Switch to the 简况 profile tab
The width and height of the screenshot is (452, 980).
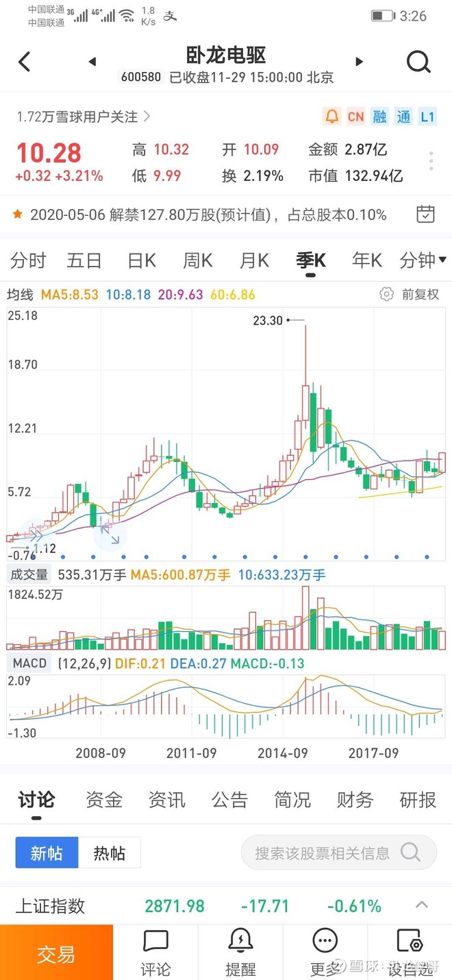[292, 799]
